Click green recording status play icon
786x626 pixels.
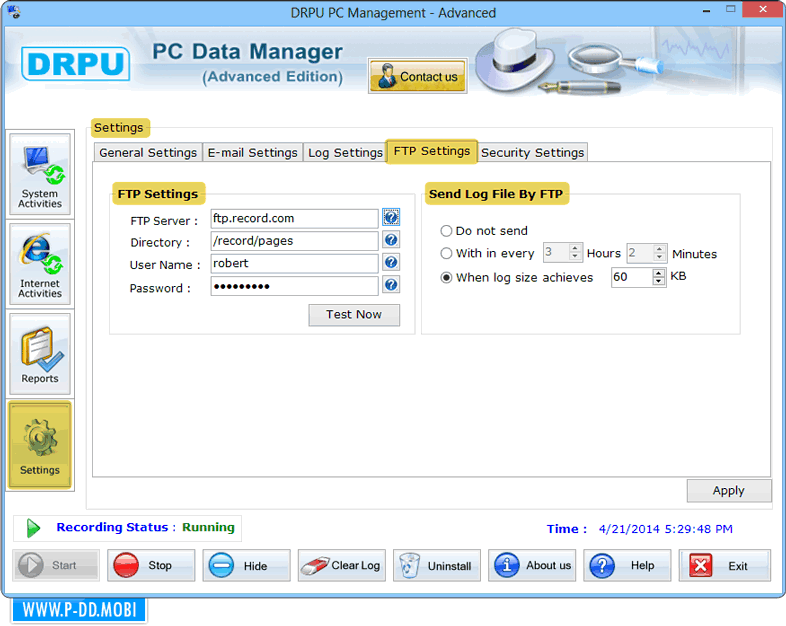click(x=33, y=528)
